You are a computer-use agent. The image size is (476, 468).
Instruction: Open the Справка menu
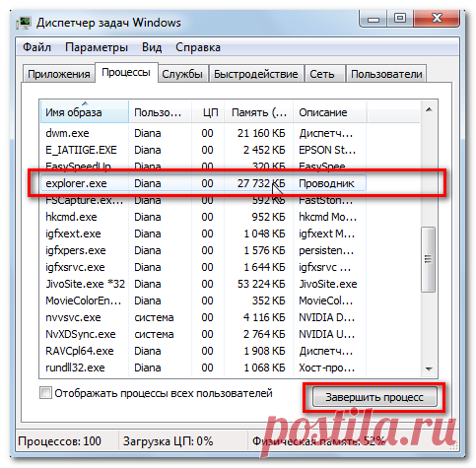point(198,47)
